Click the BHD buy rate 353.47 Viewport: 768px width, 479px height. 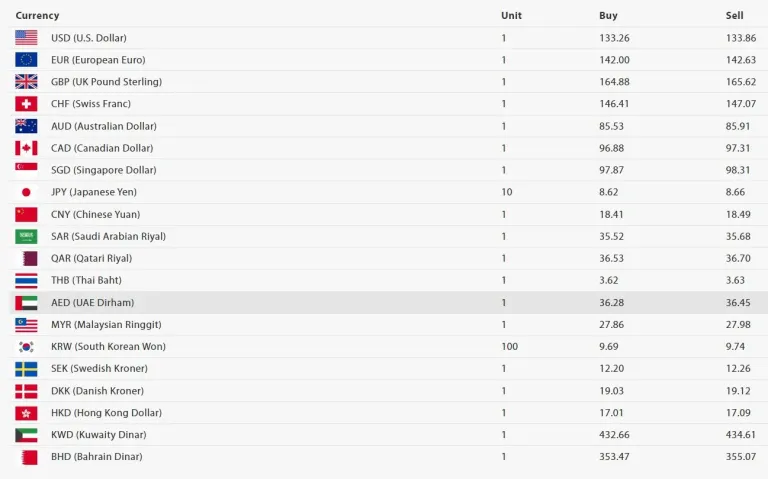615,457
